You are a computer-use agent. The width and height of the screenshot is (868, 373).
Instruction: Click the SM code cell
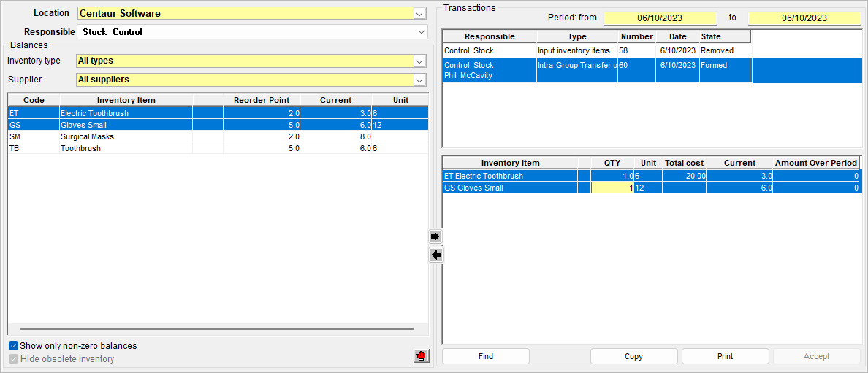pyautogui.click(x=34, y=136)
